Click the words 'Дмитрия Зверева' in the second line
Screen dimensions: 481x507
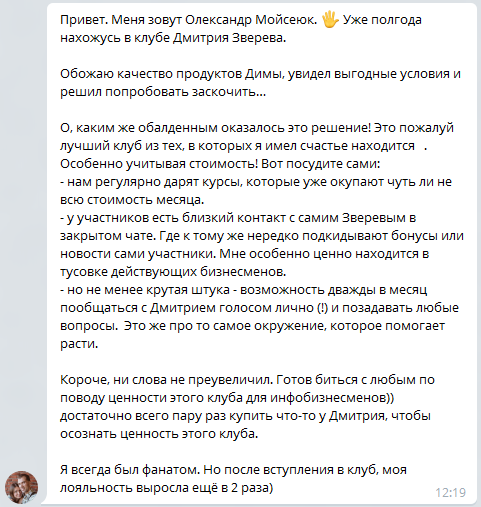coord(229,38)
